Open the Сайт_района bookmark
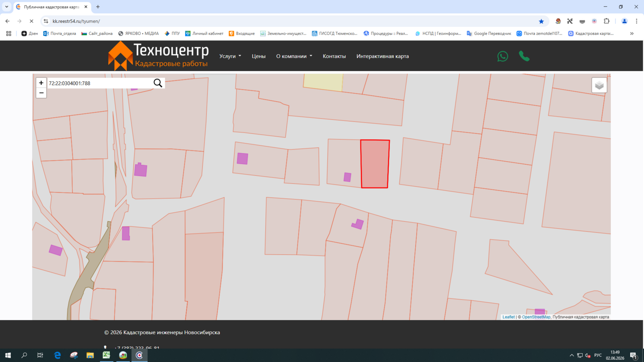This screenshot has width=644, height=362. [x=97, y=34]
